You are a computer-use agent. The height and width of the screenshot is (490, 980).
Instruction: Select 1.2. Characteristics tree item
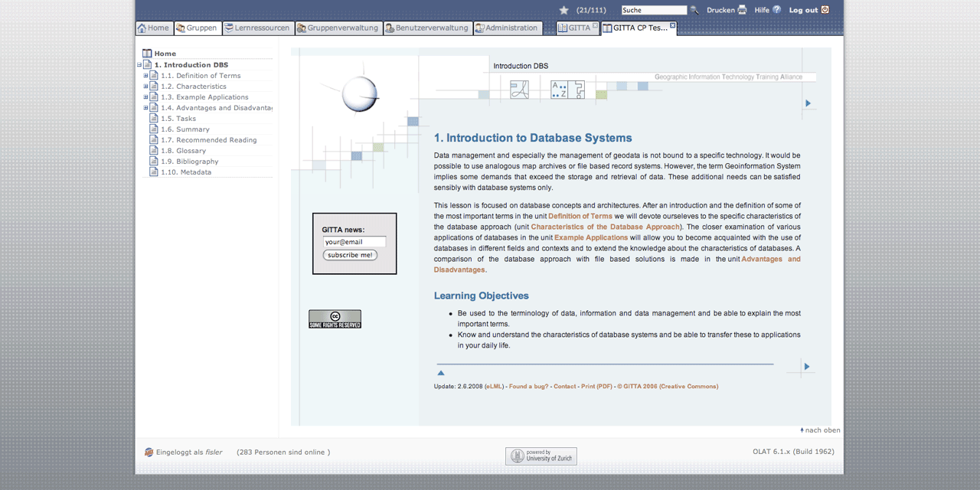point(194,87)
